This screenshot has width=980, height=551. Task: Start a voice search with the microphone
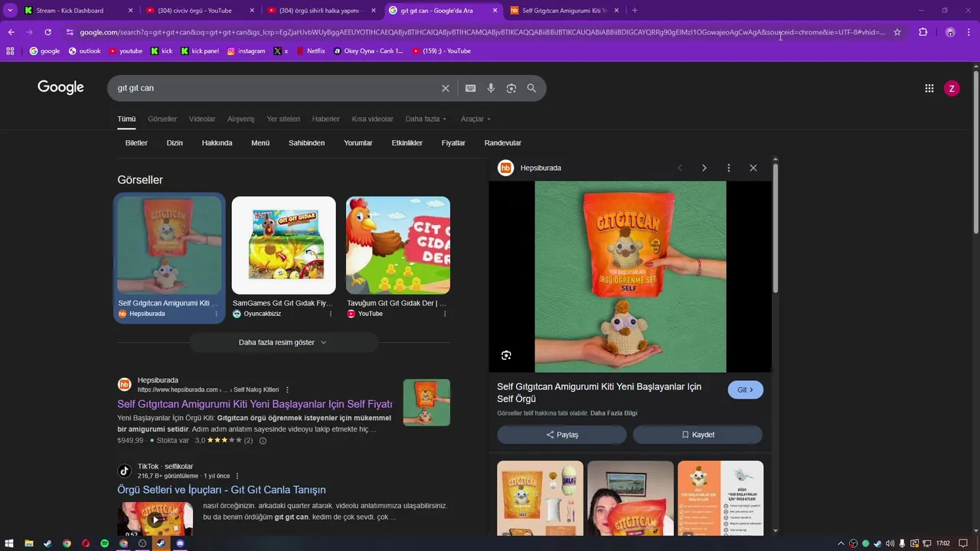(x=491, y=88)
